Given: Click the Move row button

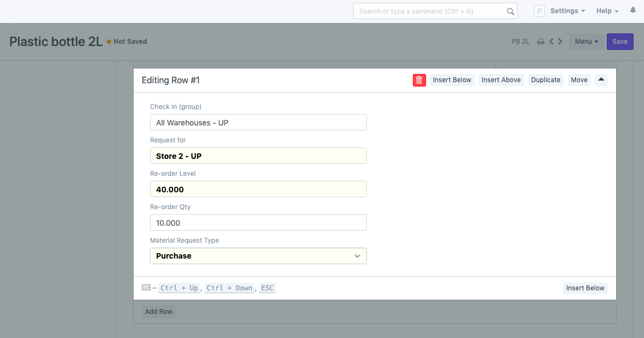Looking at the screenshot, I should (x=579, y=80).
